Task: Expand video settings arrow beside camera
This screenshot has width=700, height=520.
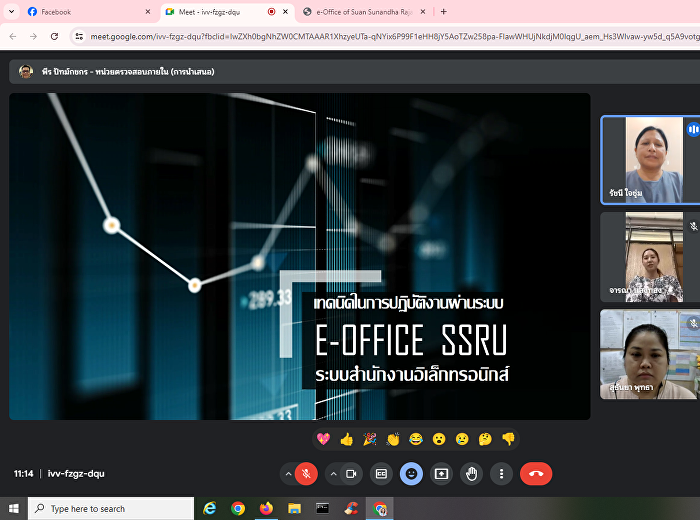Action: [333, 474]
